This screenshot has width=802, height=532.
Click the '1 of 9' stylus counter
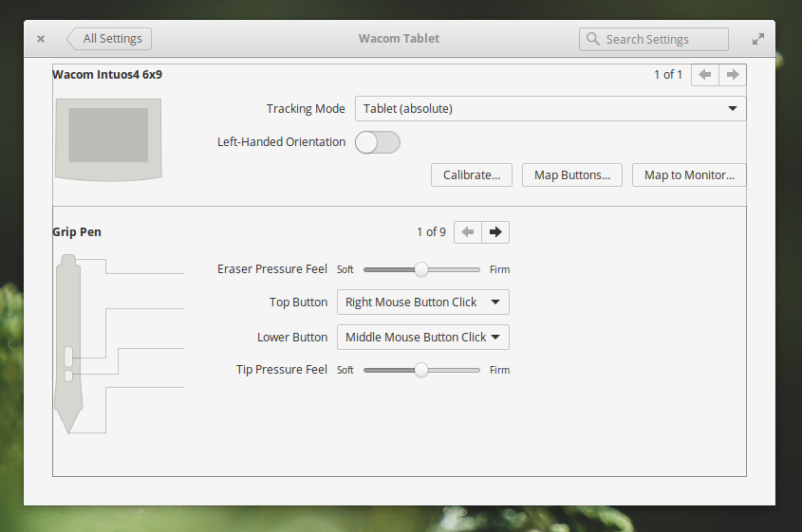pos(431,232)
